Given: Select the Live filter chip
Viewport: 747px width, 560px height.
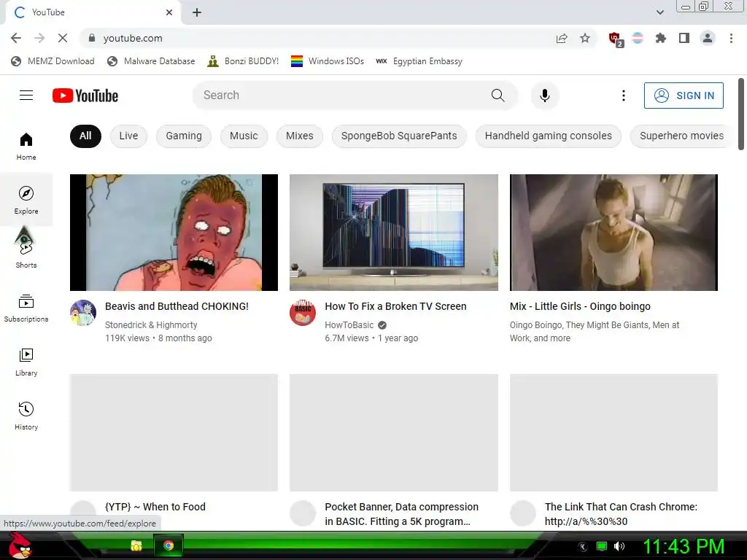Looking at the screenshot, I should [128, 136].
